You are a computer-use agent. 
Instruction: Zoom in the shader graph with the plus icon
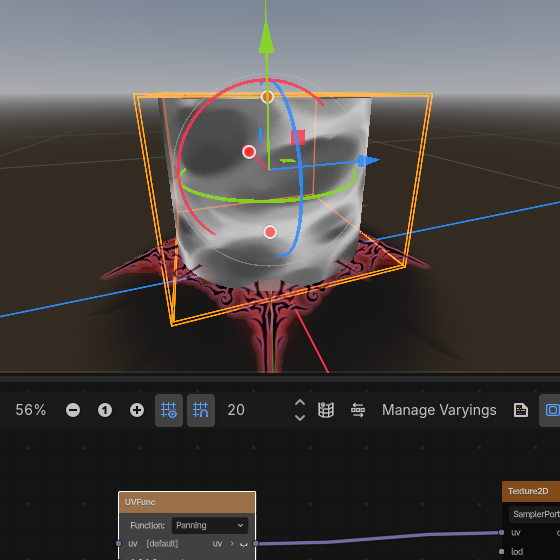137,410
